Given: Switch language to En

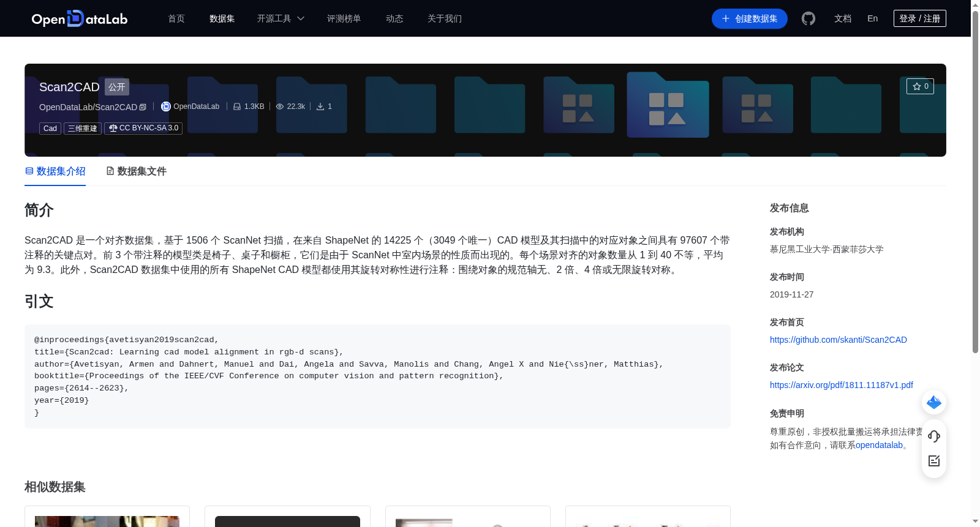Looking at the screenshot, I should pos(873,18).
